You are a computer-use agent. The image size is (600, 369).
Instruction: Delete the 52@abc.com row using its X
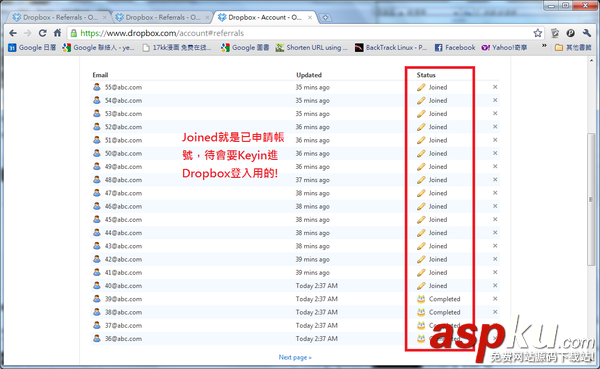pos(495,126)
